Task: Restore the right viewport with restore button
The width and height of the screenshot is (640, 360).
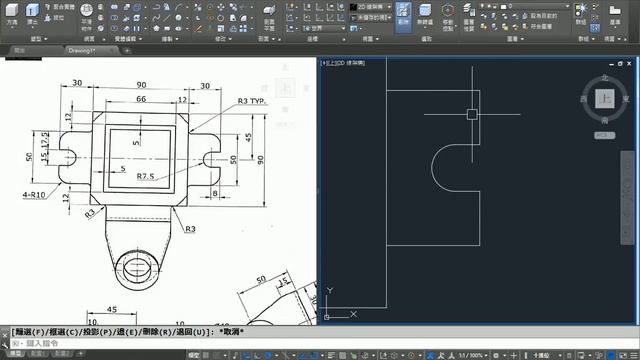Action: (x=620, y=64)
